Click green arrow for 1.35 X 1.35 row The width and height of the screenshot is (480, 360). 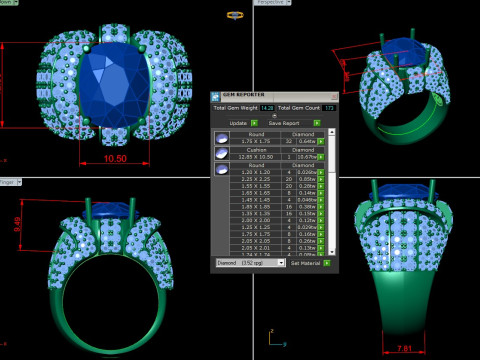click(321, 214)
